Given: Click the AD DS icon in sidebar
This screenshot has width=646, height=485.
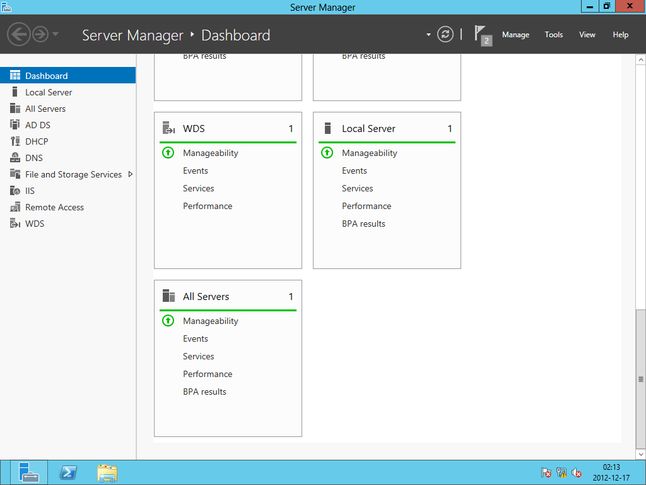Looking at the screenshot, I should (15, 124).
